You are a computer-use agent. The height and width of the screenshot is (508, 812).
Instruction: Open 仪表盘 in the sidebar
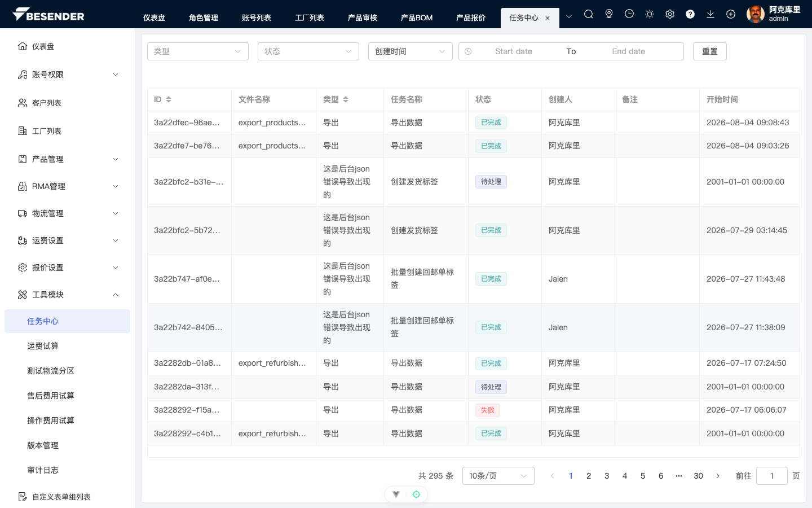(x=68, y=46)
